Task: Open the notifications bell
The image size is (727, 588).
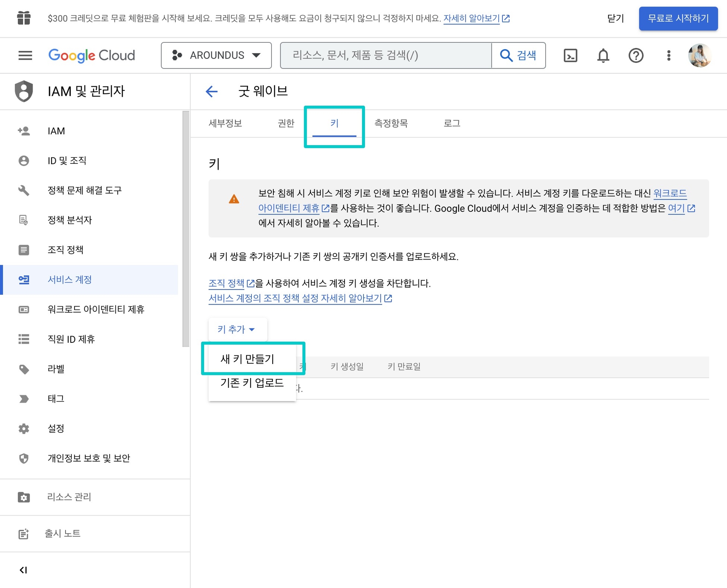Action: pos(603,55)
